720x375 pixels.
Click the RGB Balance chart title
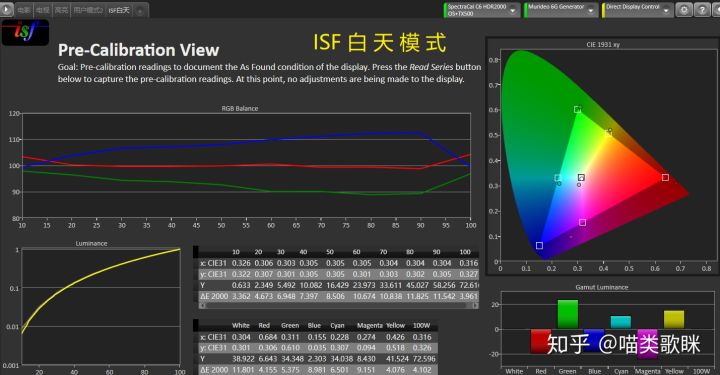[x=240, y=108]
